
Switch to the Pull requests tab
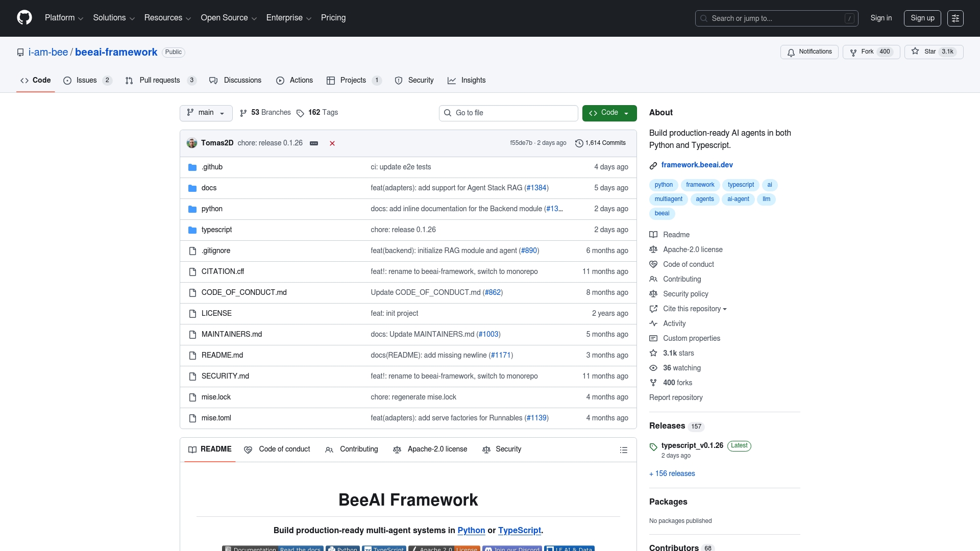click(x=160, y=81)
